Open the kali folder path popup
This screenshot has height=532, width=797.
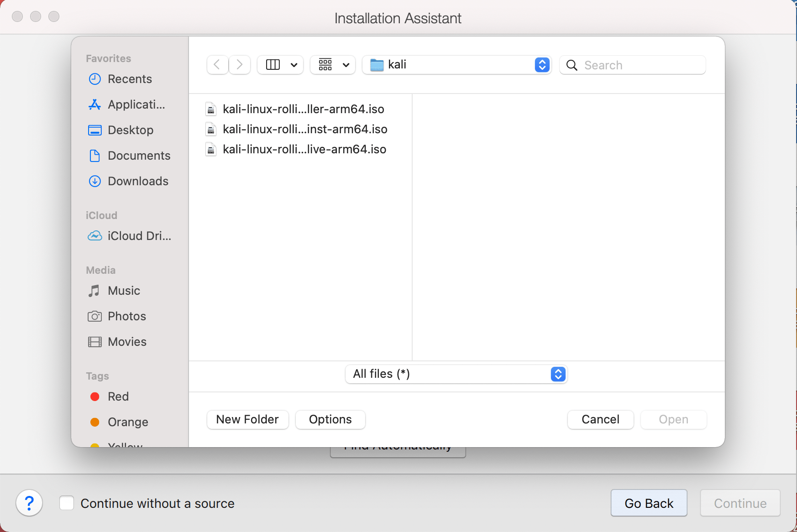click(x=456, y=65)
